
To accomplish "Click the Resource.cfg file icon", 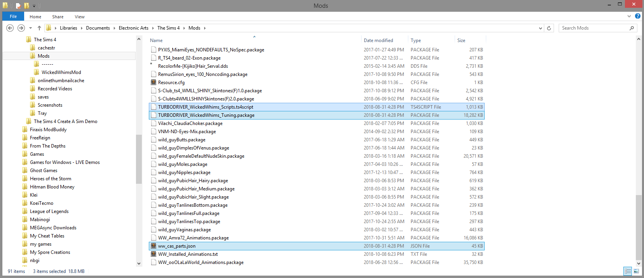I will [154, 83].
